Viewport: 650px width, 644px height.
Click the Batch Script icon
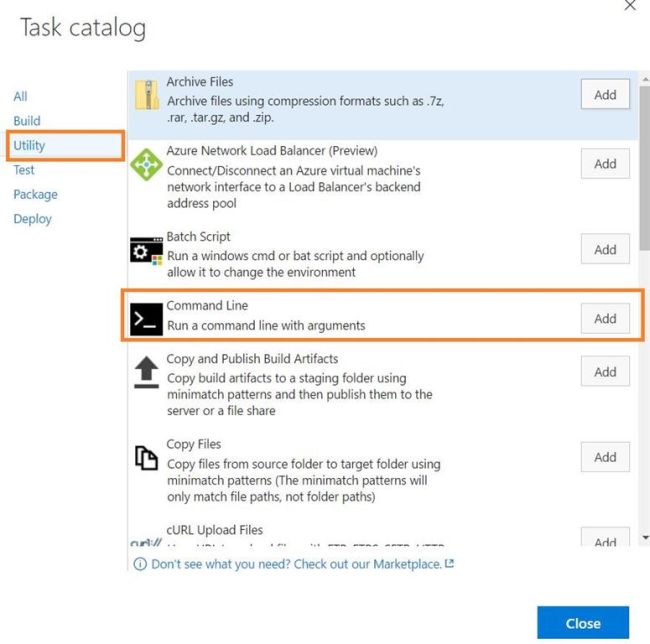(147, 250)
